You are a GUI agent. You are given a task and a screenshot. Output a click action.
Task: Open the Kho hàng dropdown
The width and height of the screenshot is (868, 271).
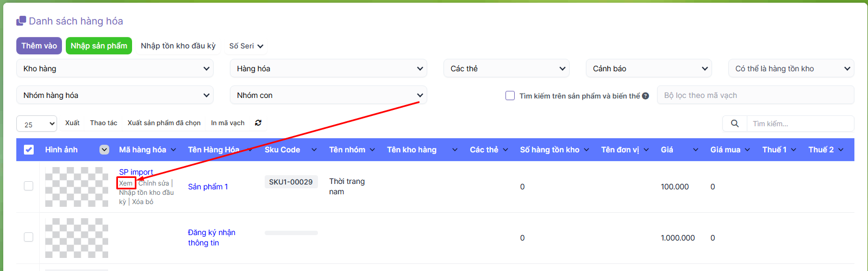pos(115,69)
